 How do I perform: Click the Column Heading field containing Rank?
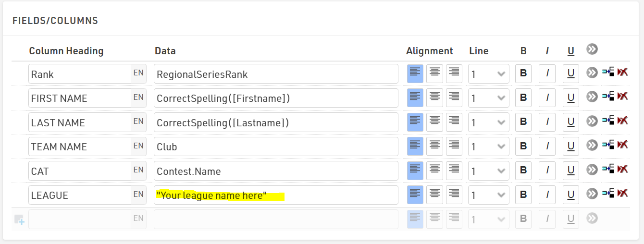80,74
